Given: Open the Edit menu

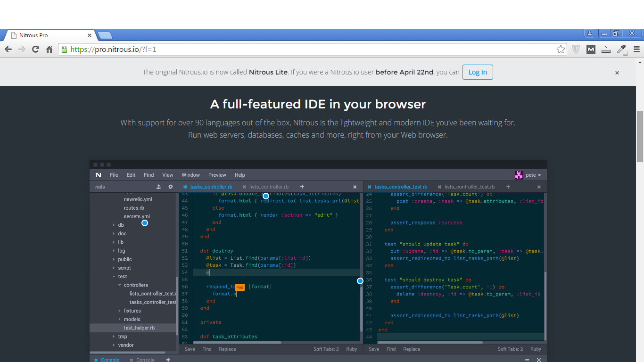Looking at the screenshot, I should 131,175.
